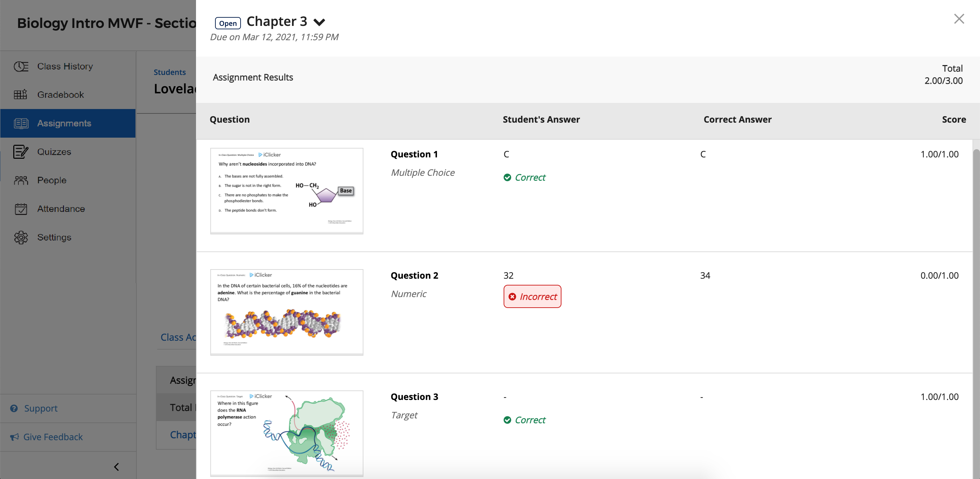Select the Gradebook icon in sidebar
Image resolution: width=980 pixels, height=479 pixels.
21,94
